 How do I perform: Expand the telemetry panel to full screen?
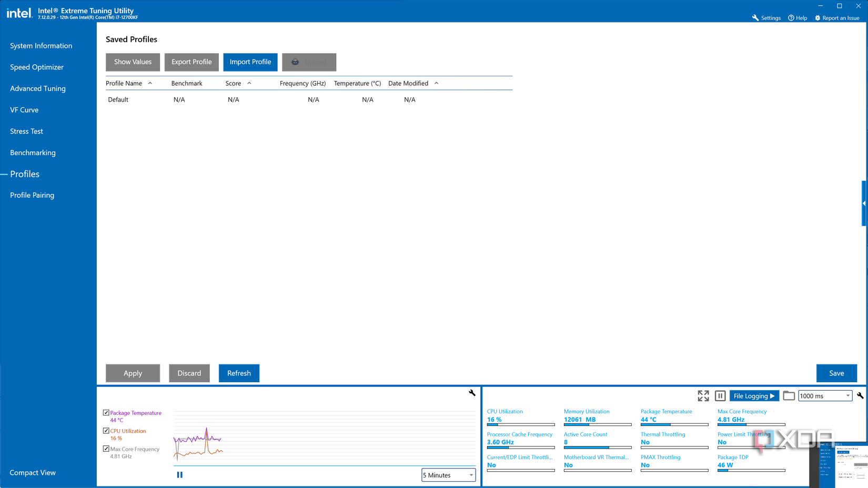(x=703, y=395)
